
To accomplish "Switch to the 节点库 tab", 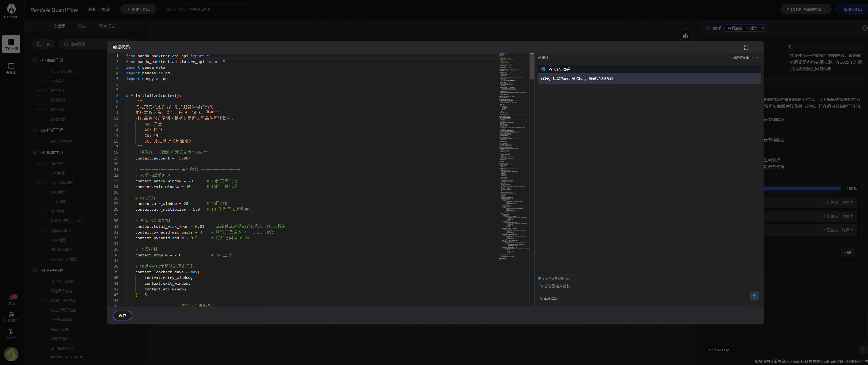I will point(59,26).
